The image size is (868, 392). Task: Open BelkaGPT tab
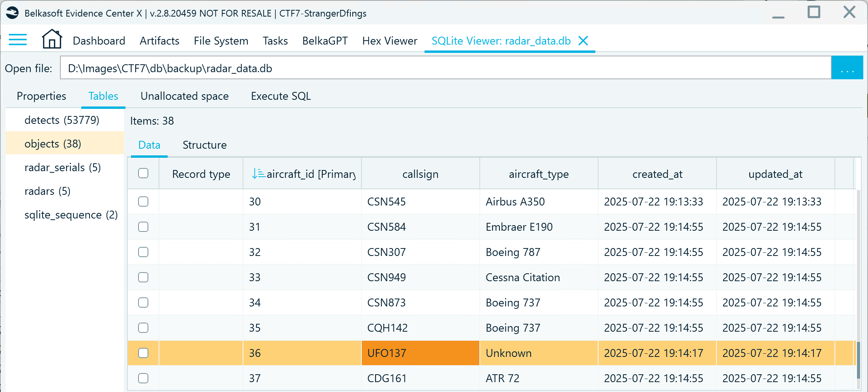[325, 41]
